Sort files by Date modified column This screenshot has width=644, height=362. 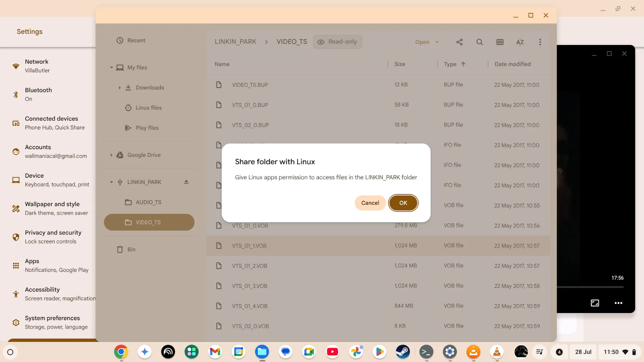tap(513, 64)
